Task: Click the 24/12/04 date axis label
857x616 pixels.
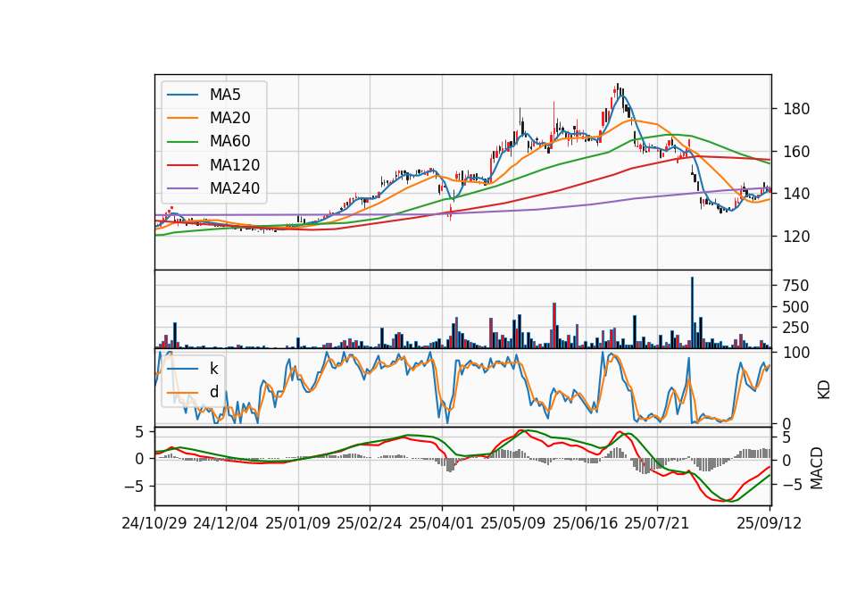Action: pos(226,523)
